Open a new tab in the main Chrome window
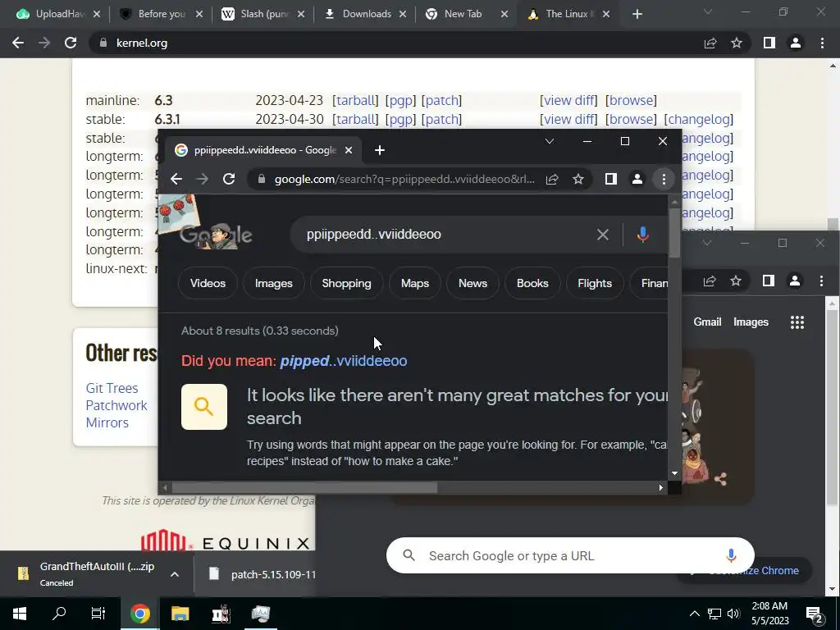The width and height of the screenshot is (840, 630). 637,14
